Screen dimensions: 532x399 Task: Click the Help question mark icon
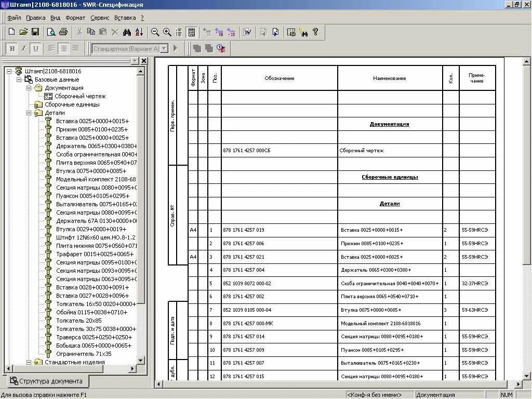tap(315, 32)
